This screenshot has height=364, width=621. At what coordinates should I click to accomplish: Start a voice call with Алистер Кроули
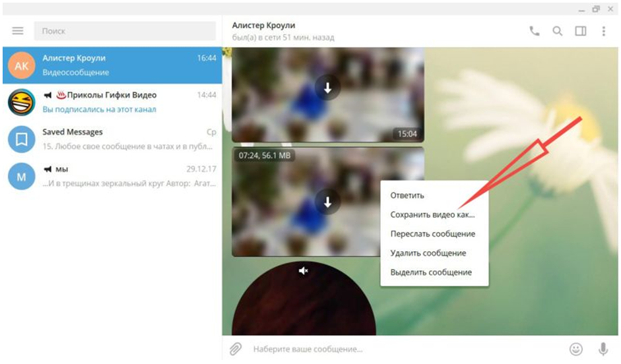535,31
